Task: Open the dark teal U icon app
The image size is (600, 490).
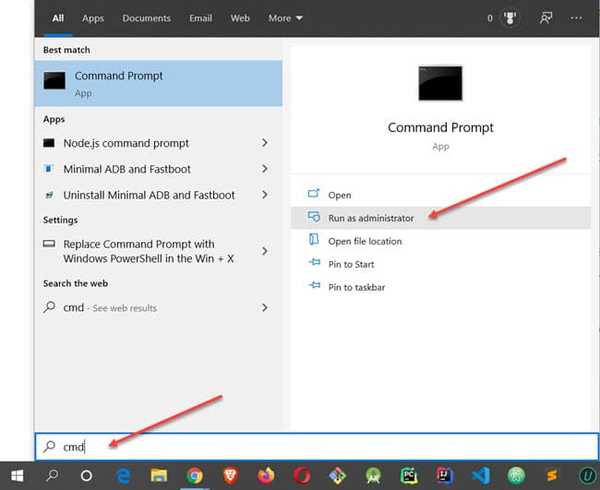Action: pyautogui.click(x=588, y=476)
